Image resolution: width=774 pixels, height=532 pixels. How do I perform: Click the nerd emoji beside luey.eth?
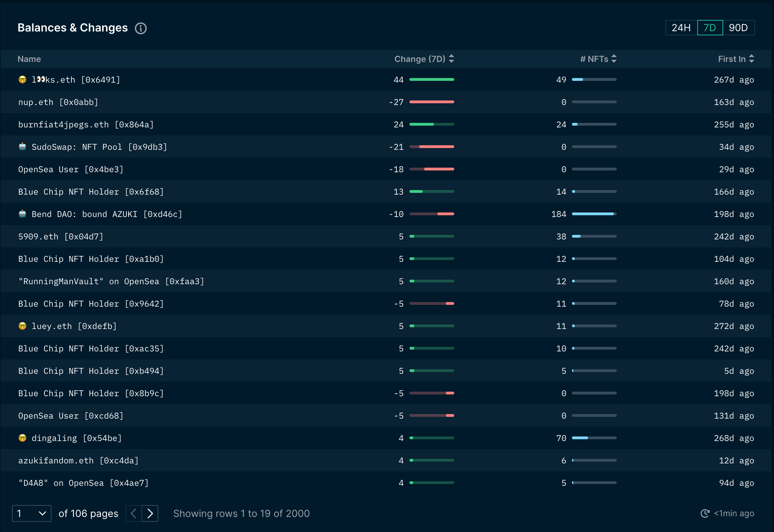[x=22, y=326]
